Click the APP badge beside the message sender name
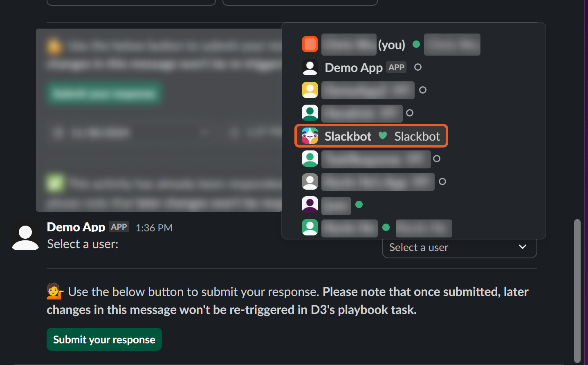This screenshot has height=365, width=588. pos(119,227)
